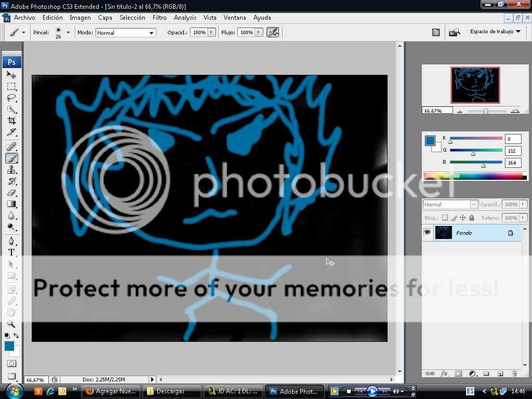Image resolution: width=532 pixels, height=399 pixels.
Task: Click the foreground color swatch in toolbox
Action: tap(9, 346)
